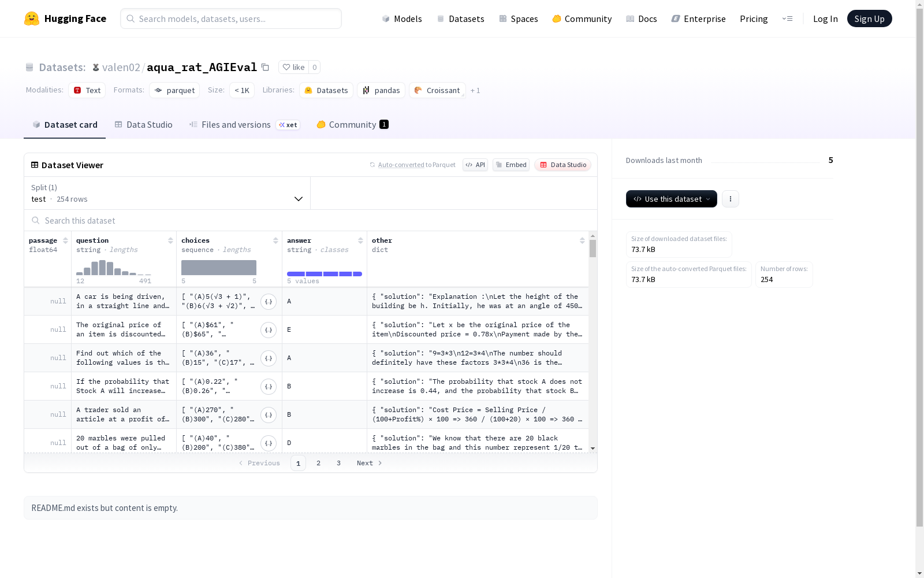Screen dimensions: 924x578
Task: Expand choices for the "(A)270" row
Action: [x=269, y=415]
